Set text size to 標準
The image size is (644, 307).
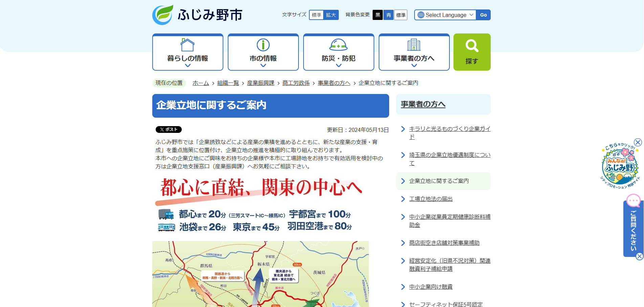coord(316,15)
